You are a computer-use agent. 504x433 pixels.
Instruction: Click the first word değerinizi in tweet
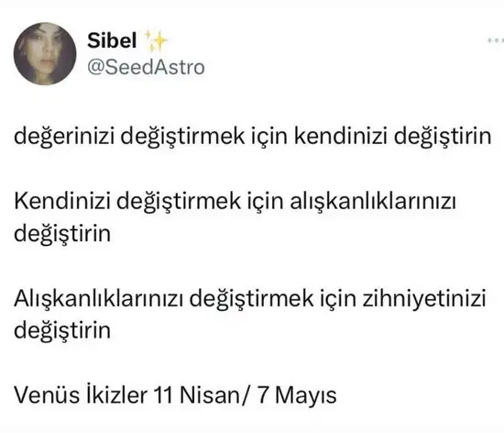64,137
